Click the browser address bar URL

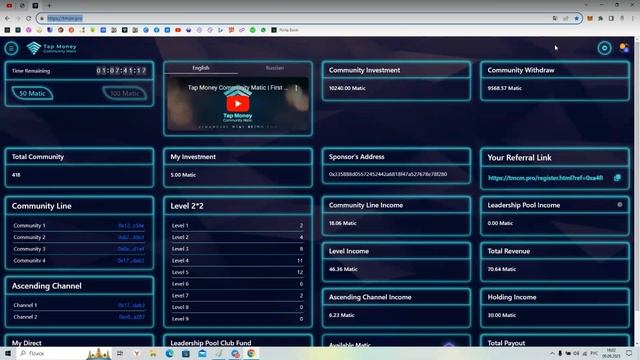coord(65,18)
